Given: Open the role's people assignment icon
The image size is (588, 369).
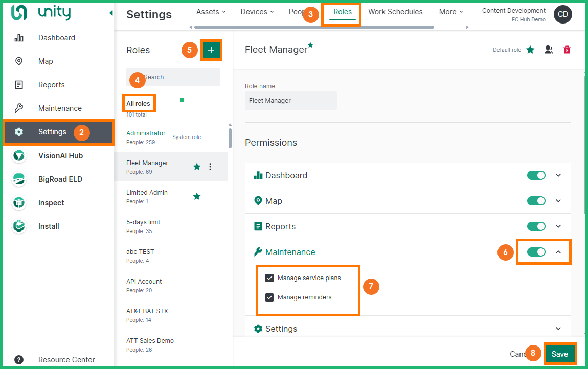Looking at the screenshot, I should (x=549, y=50).
